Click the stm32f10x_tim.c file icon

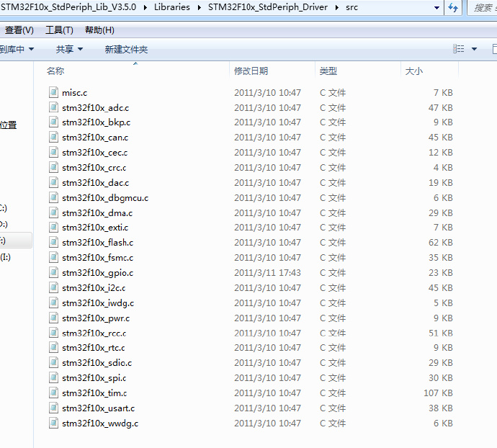click(53, 393)
